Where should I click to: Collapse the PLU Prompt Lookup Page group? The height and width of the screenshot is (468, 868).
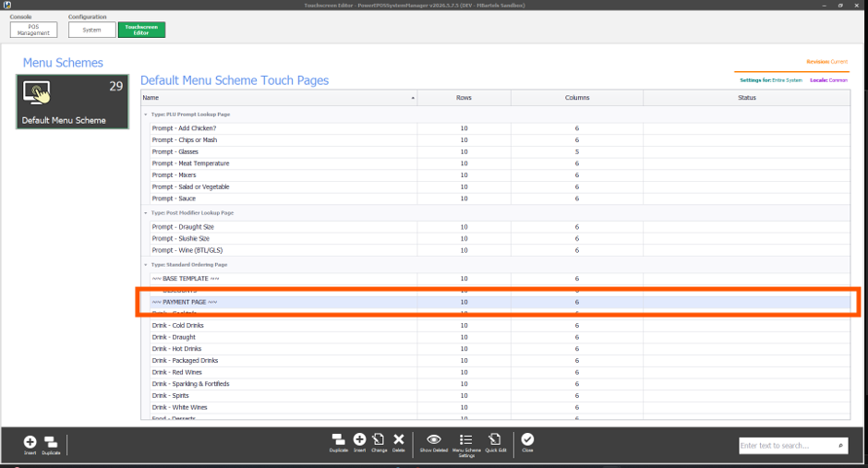[x=146, y=114]
